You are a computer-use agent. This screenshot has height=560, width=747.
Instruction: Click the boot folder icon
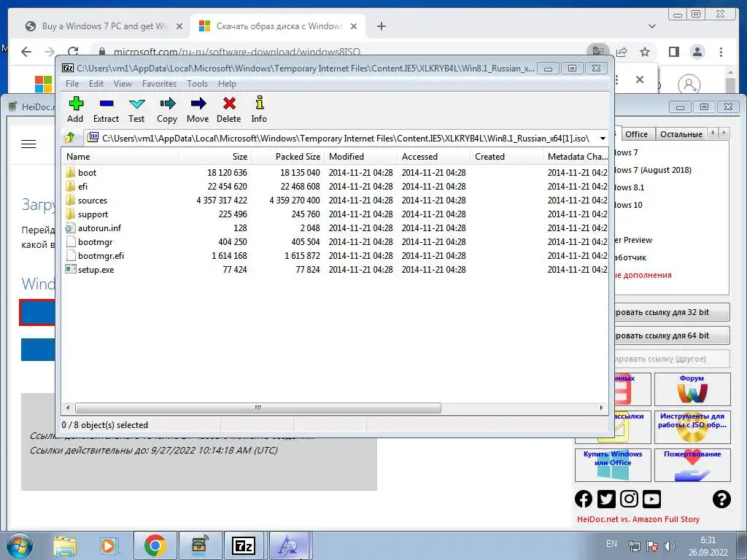(71, 172)
